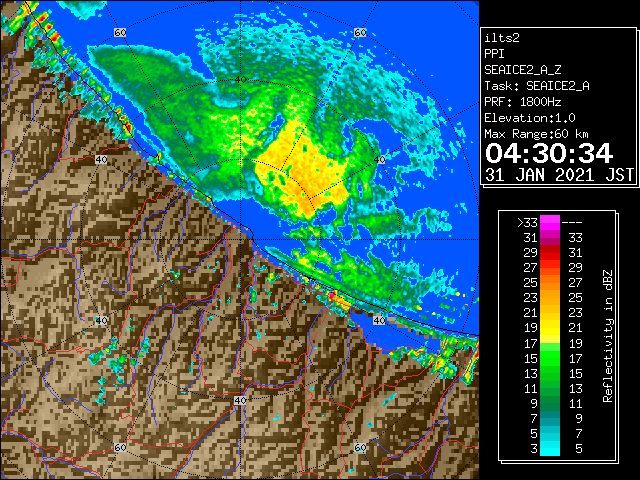The height and width of the screenshot is (480, 640).
Task: Click the 60 km range label in the northeast
Action: [360, 32]
